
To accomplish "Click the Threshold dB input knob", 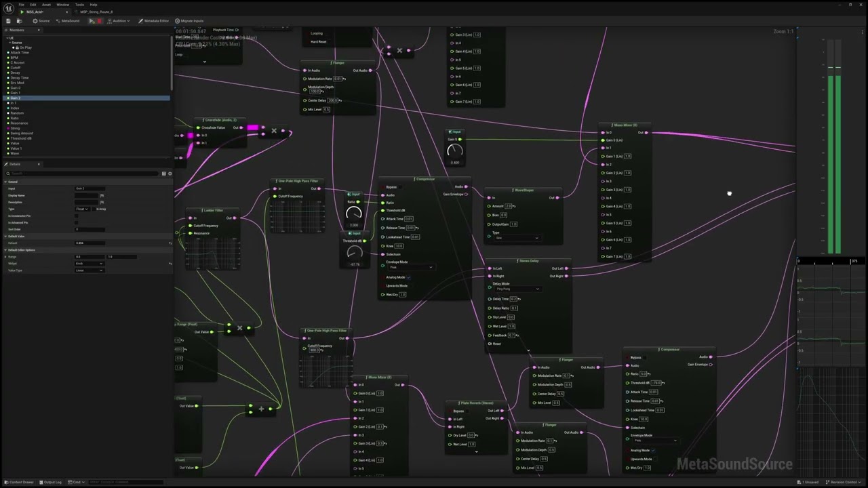I will pyautogui.click(x=353, y=251).
